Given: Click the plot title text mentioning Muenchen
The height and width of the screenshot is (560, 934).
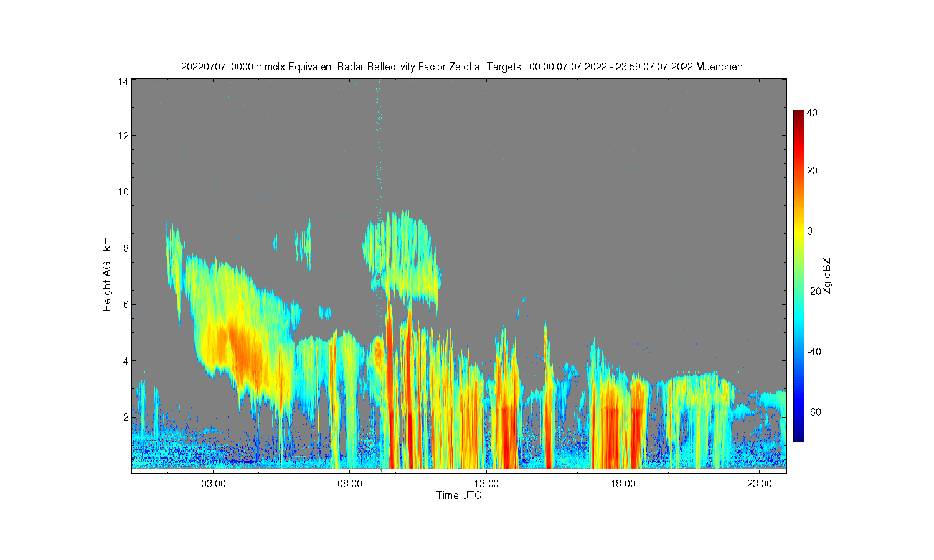Looking at the screenshot, I should [461, 67].
